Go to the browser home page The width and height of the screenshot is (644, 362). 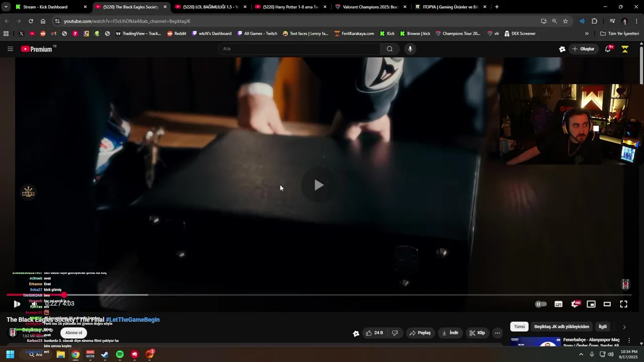point(43,21)
